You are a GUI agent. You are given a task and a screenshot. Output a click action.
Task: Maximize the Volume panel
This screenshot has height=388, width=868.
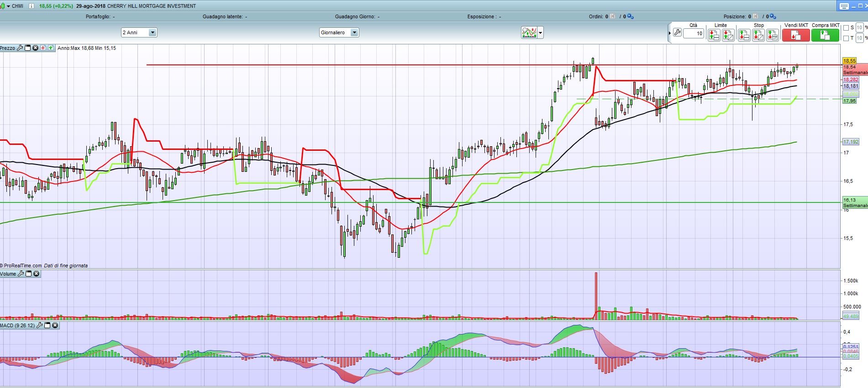coord(28,274)
